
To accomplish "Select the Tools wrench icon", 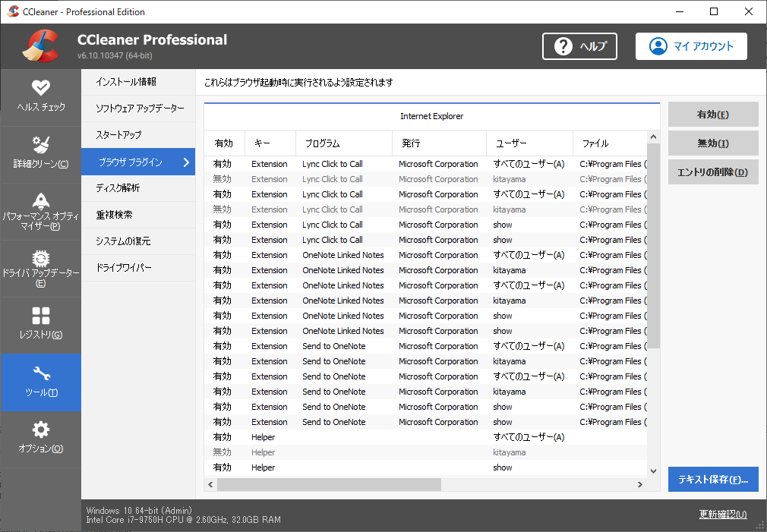I will (x=41, y=373).
